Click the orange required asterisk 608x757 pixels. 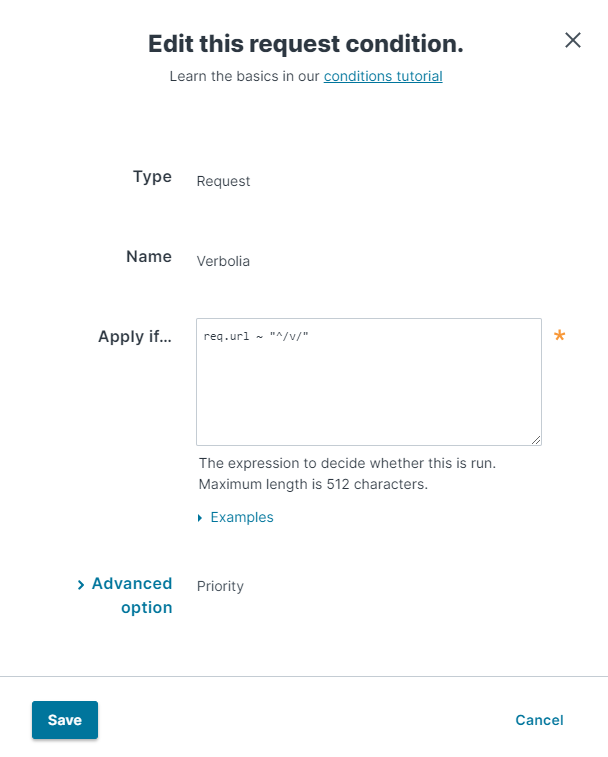(559, 335)
